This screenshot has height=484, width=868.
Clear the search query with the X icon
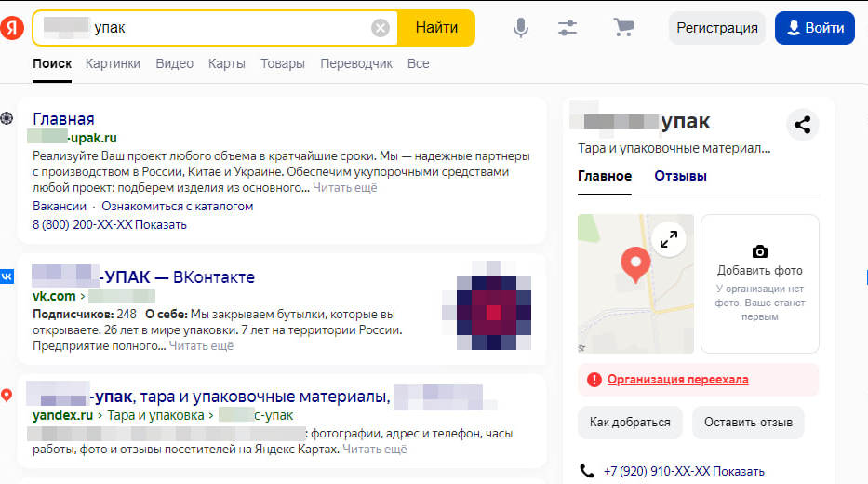coord(381,28)
